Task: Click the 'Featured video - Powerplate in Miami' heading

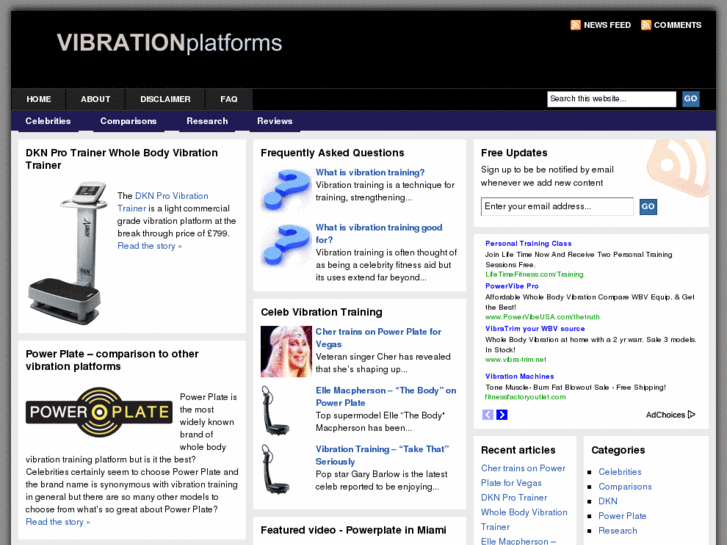Action: coord(353,530)
